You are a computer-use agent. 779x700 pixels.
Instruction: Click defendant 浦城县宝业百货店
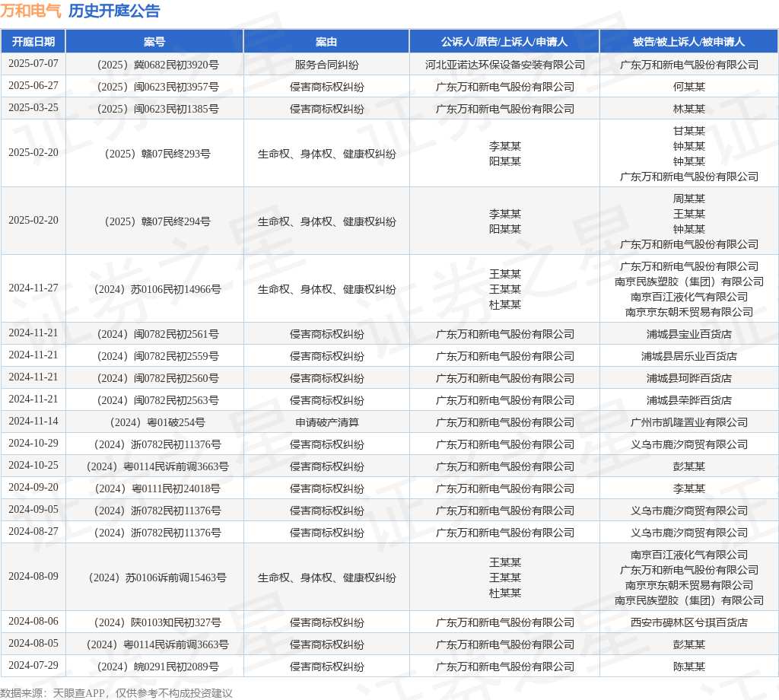point(689,334)
